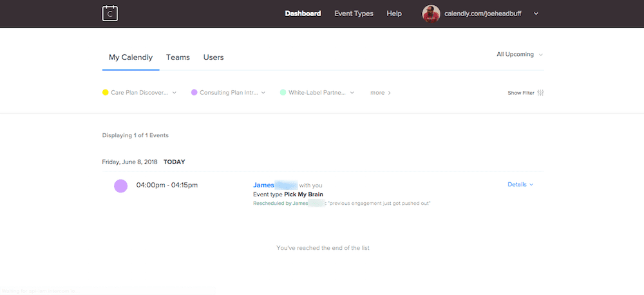Image resolution: width=644 pixels, height=295 pixels.
Task: Switch to the Users tab
Action: click(214, 57)
